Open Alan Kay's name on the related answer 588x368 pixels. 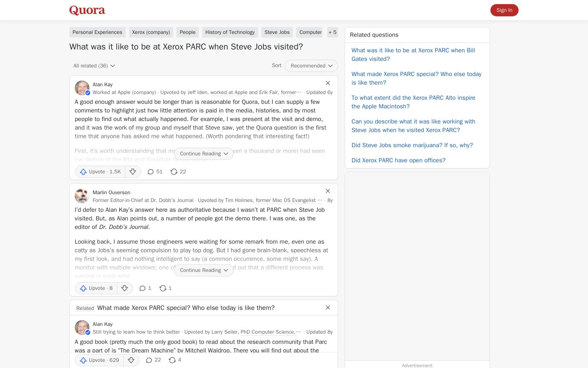102,324
